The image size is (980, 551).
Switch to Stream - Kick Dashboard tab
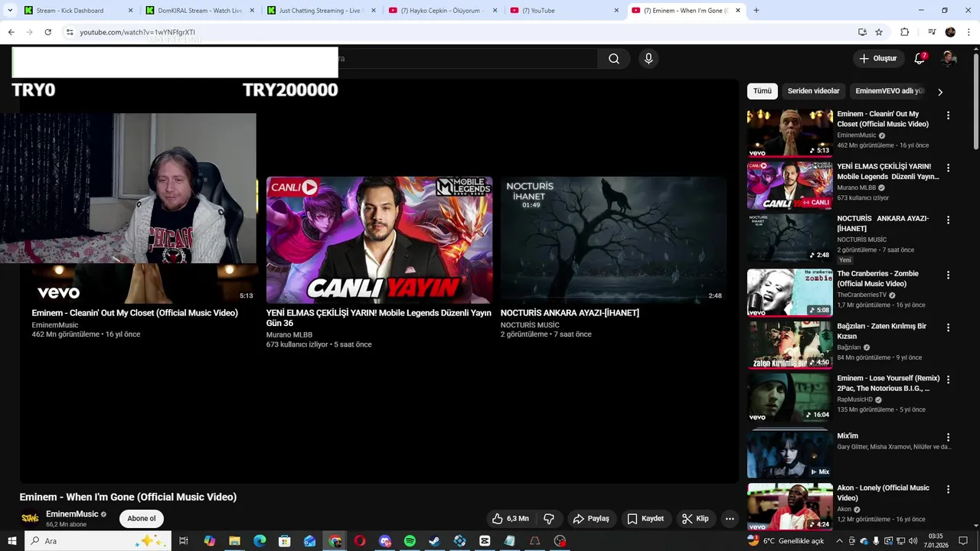click(77, 11)
